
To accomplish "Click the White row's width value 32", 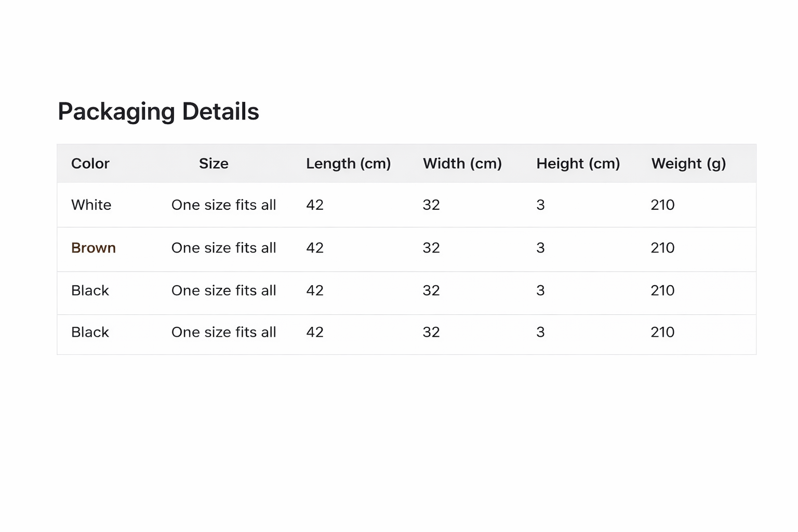I will click(x=431, y=205).
